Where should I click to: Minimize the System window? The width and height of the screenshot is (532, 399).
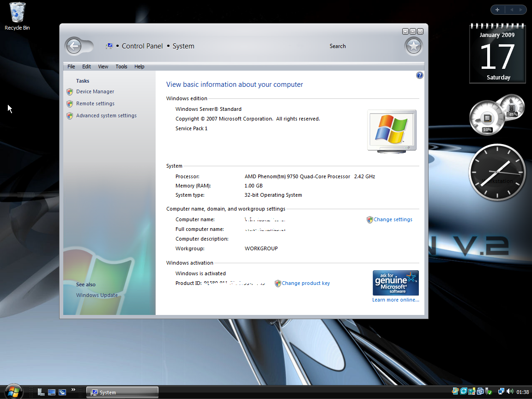(x=405, y=31)
